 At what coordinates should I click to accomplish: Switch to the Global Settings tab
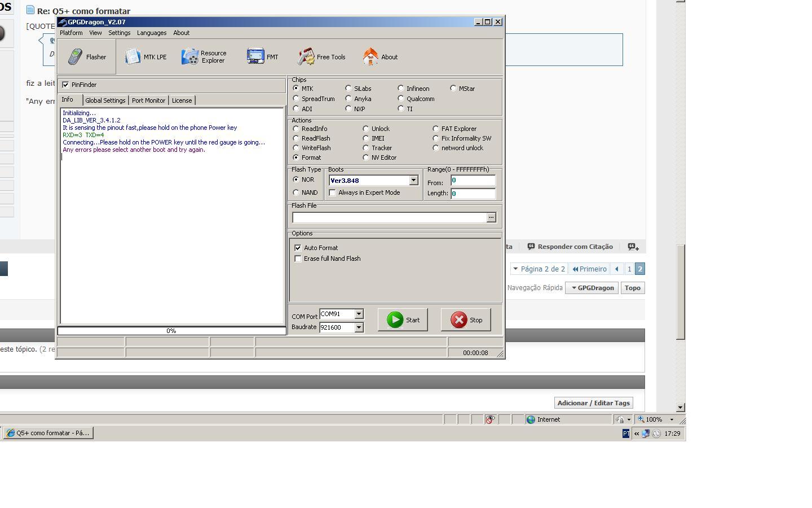pos(105,100)
